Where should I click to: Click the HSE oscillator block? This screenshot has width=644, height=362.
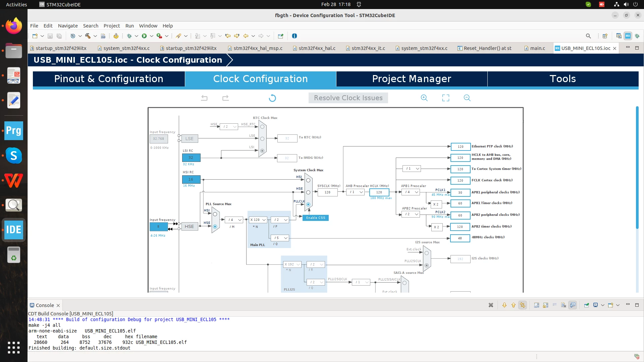(189, 227)
